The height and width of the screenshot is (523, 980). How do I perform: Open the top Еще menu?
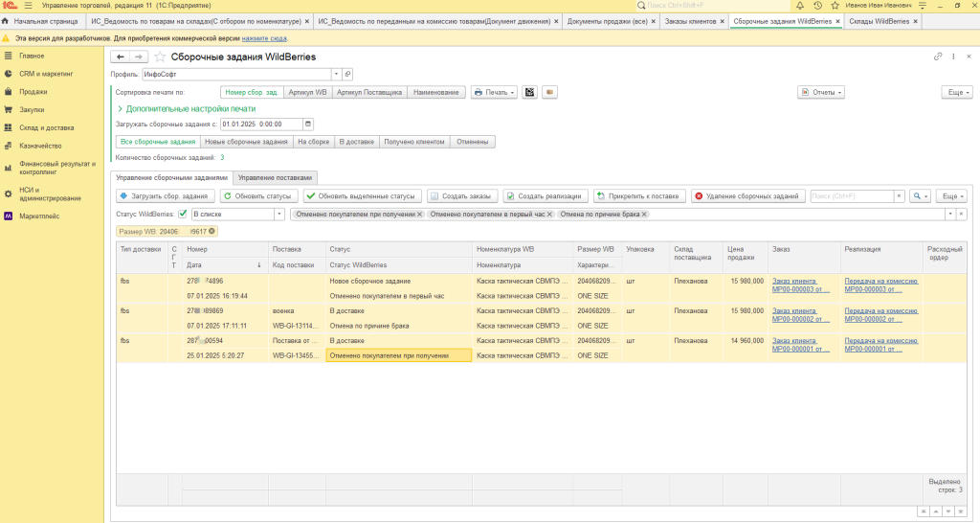957,92
